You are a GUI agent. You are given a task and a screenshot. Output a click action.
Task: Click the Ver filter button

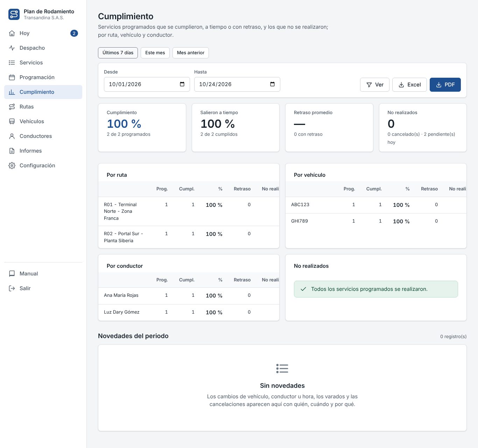(x=375, y=85)
